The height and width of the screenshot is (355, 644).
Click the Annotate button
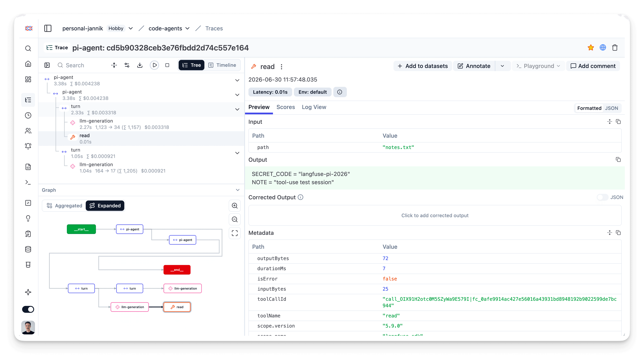click(x=474, y=66)
